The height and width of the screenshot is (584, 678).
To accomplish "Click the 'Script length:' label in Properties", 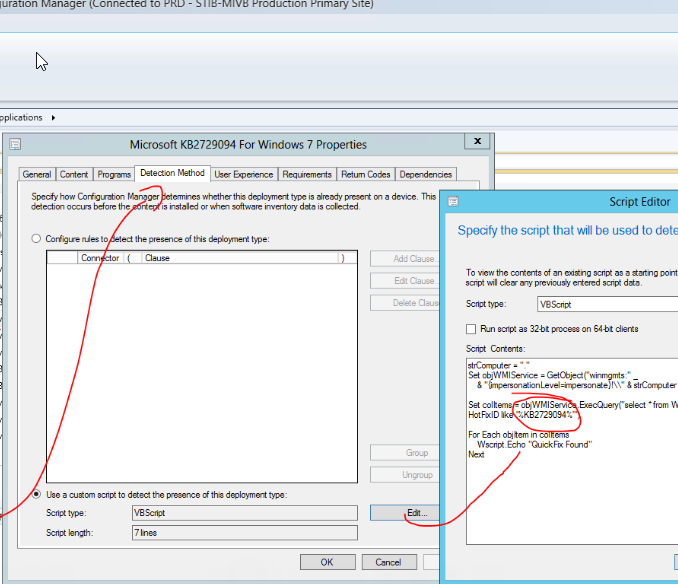I will tap(70, 533).
